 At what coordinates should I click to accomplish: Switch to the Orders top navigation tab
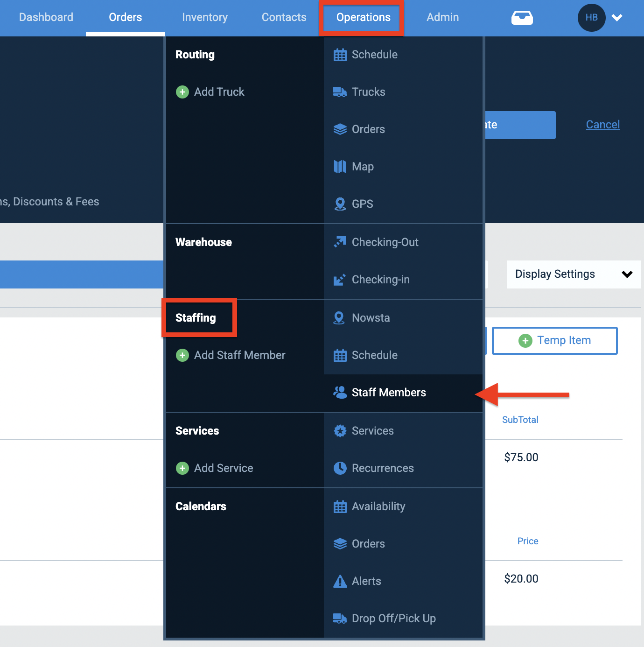click(x=126, y=17)
